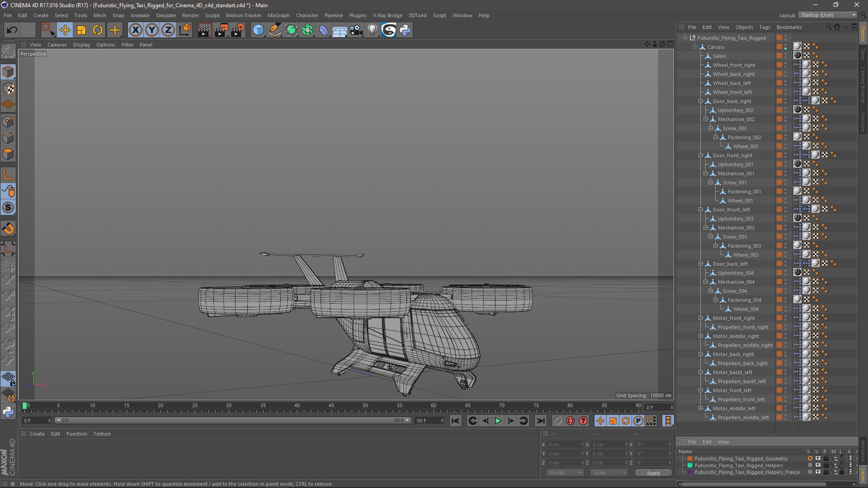Toggle Enable Snap magnet icon
868x488 pixels.
8,229
